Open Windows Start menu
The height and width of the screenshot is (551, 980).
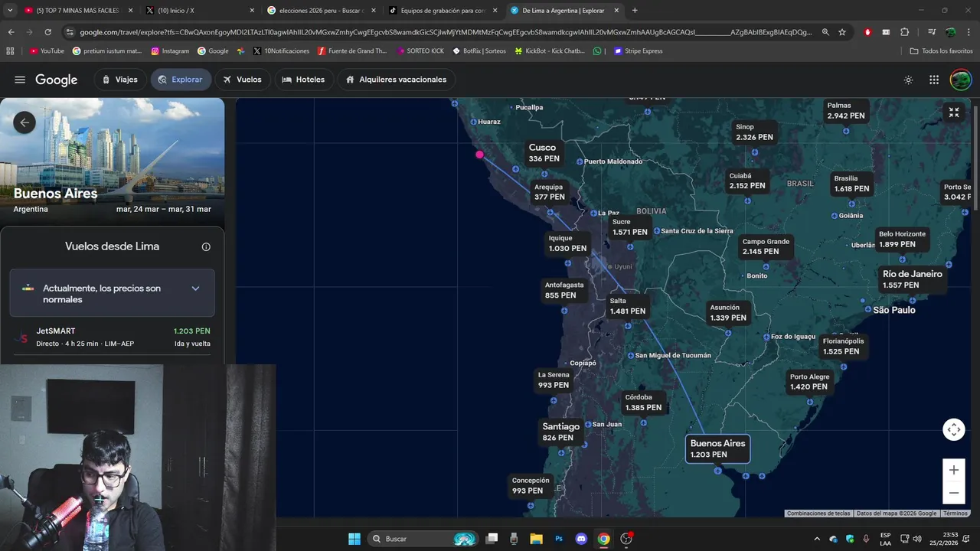point(354,539)
